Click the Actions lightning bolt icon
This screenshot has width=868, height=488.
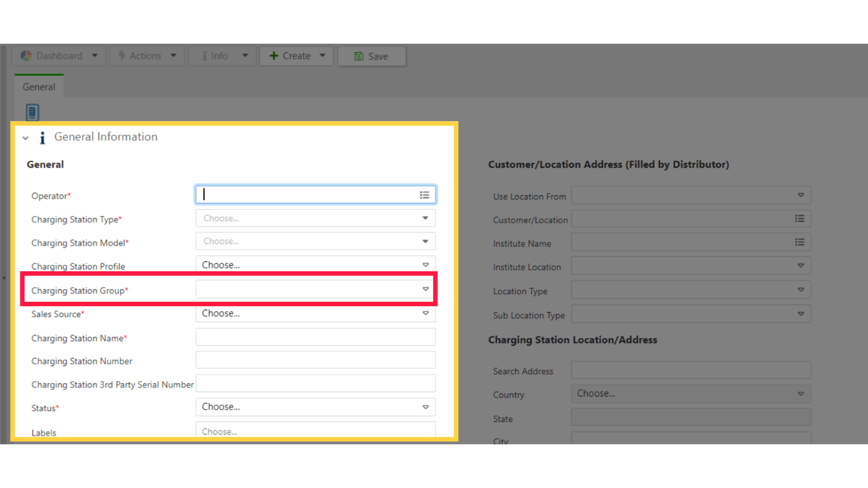[122, 56]
